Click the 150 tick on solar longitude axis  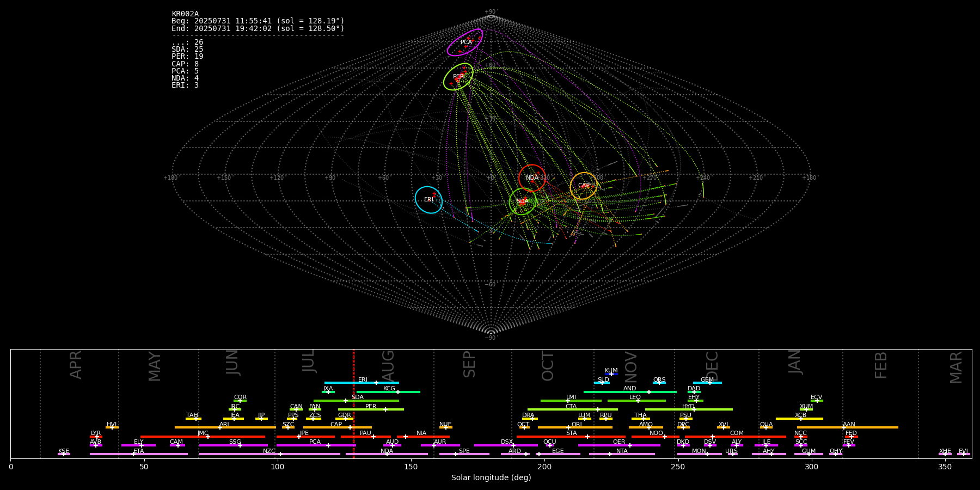point(411,467)
